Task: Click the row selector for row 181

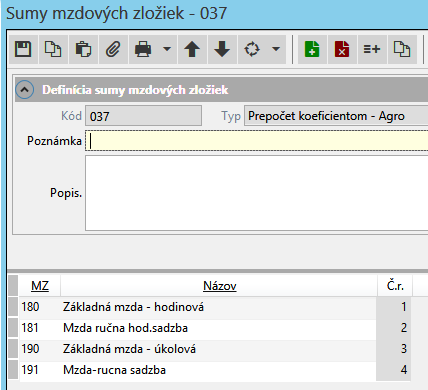Action: point(13,328)
